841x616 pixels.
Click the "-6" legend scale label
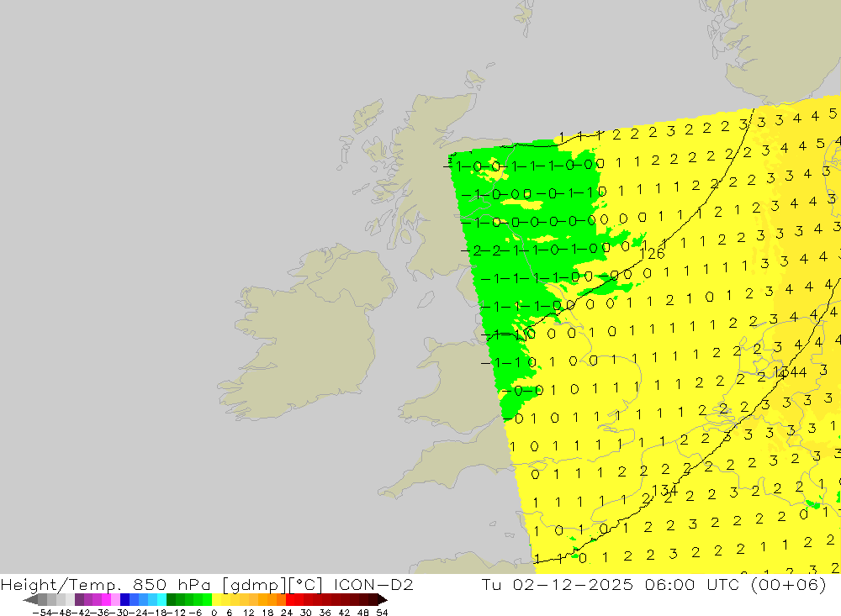[x=195, y=613]
